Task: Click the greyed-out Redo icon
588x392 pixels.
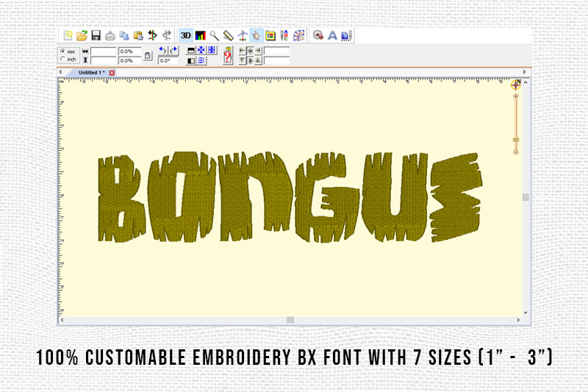Action: coord(167,35)
